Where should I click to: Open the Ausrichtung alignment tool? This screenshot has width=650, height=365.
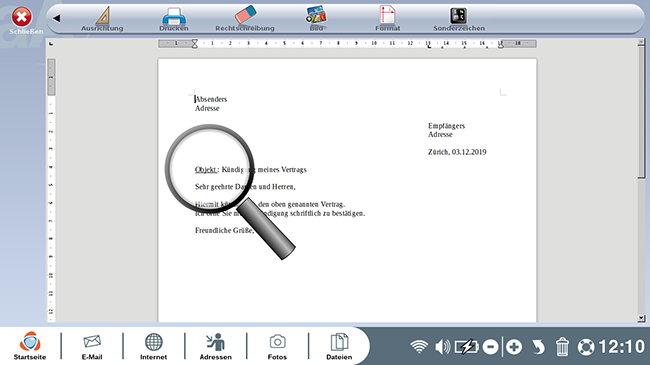click(102, 19)
